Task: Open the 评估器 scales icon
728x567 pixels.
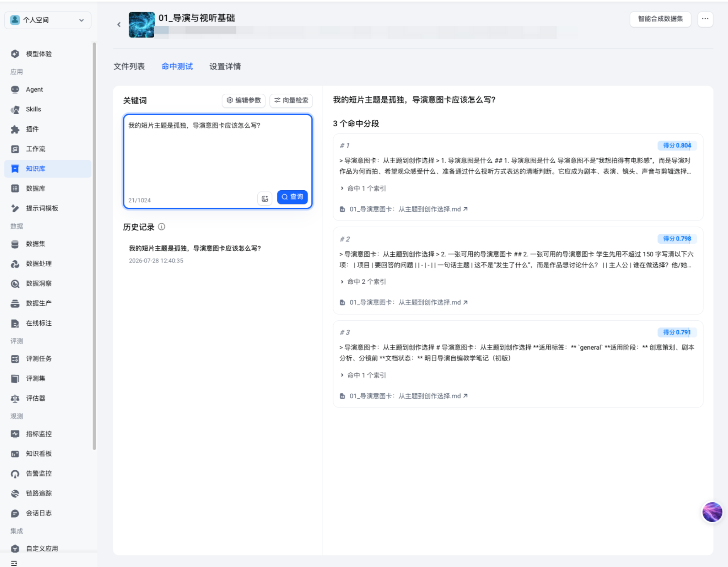Action: coord(15,398)
